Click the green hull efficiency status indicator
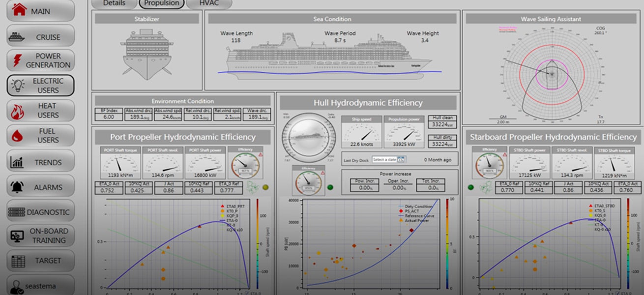 pyautogui.click(x=330, y=187)
